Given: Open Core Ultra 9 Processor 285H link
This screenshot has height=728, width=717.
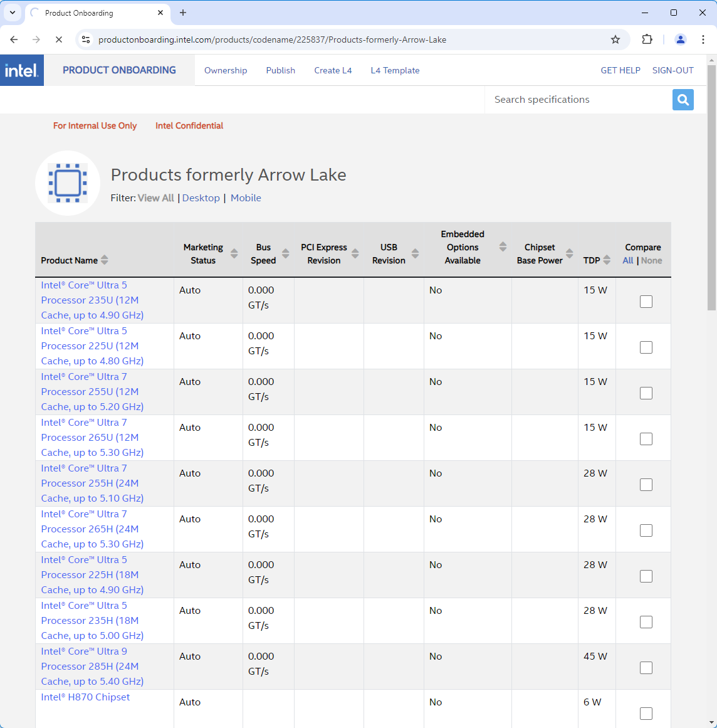Looking at the screenshot, I should (92, 667).
